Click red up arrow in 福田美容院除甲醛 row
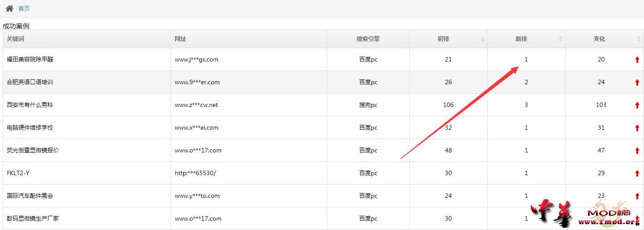The width and height of the screenshot is (644, 230). click(x=637, y=60)
